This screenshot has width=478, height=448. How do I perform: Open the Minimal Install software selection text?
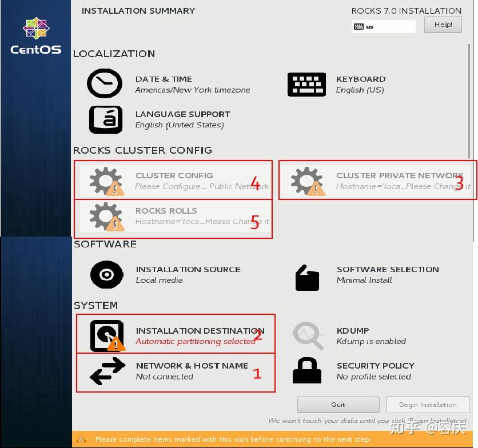[364, 280]
